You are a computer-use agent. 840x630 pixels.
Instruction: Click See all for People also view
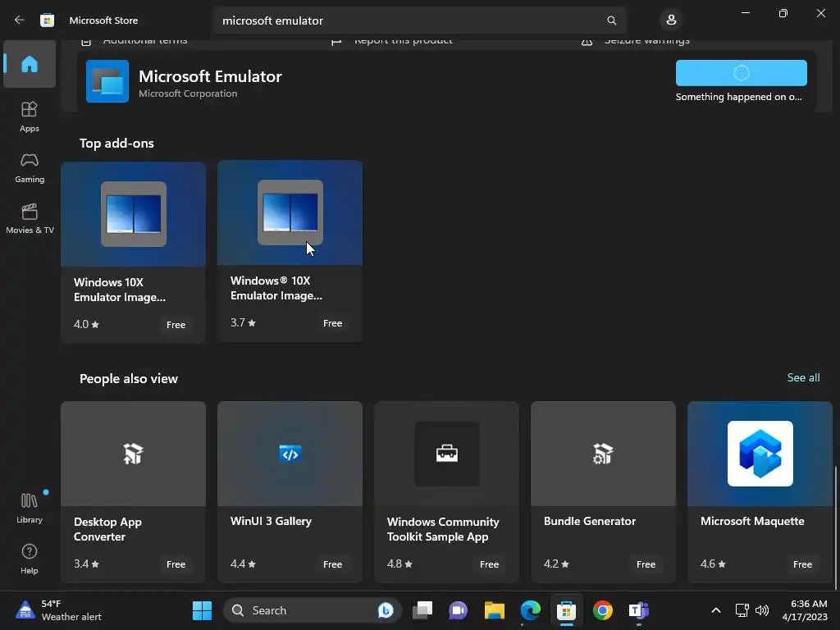point(803,377)
